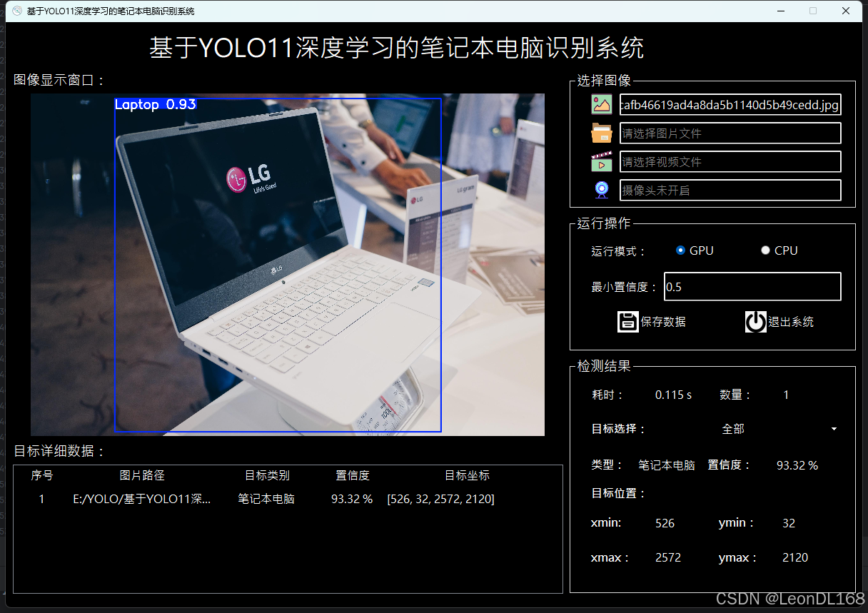Click the select image file icon
The image size is (868, 613).
point(602,104)
